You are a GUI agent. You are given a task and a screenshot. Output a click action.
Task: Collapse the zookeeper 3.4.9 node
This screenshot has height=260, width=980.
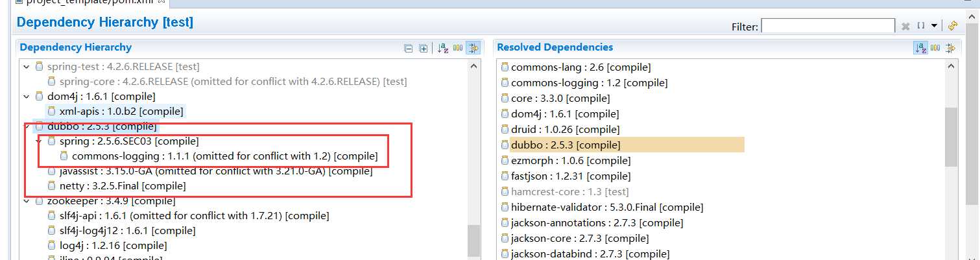point(26,201)
